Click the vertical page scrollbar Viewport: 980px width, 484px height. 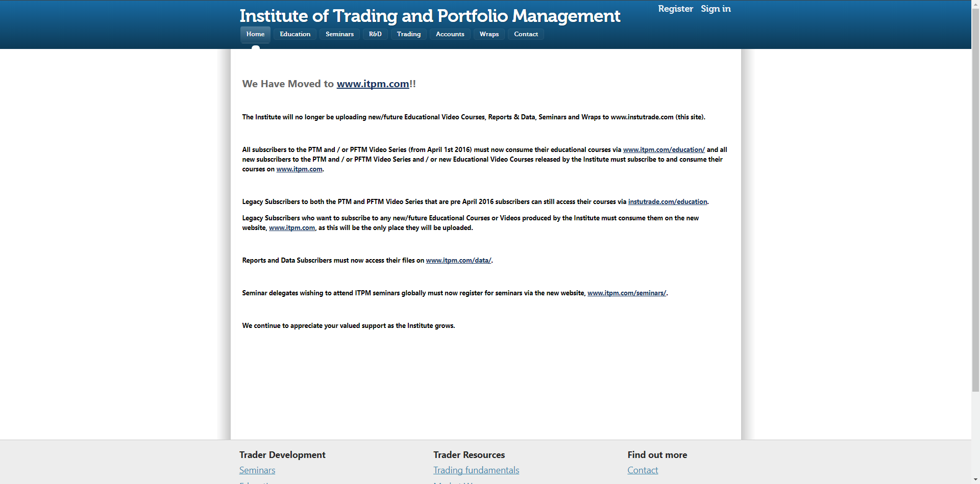point(975,204)
